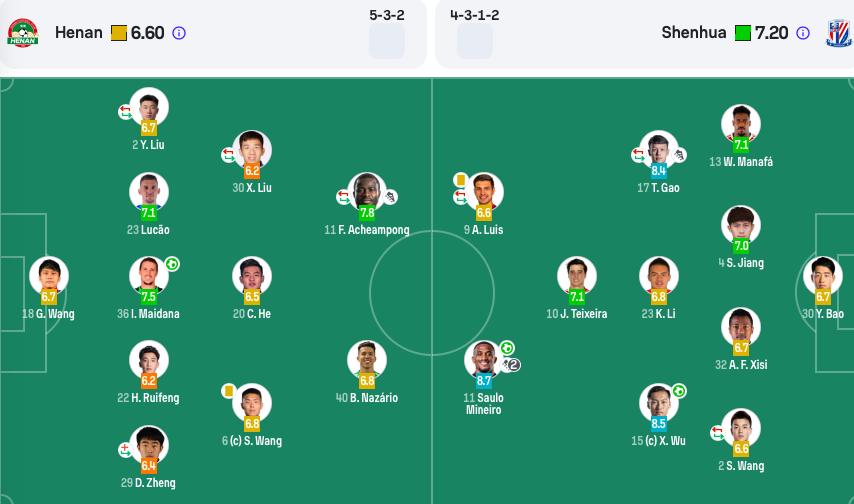Open the Shenhua club crest
Screen dimensions: 854x504
tap(839, 33)
